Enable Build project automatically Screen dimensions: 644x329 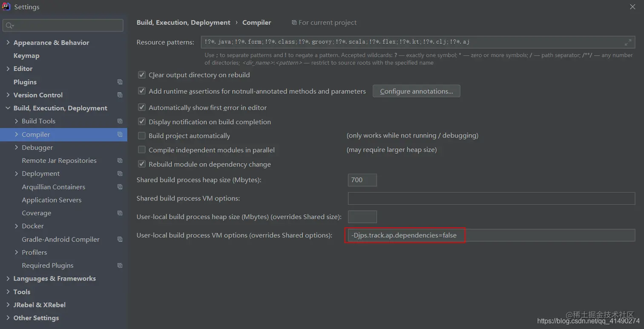(x=142, y=136)
